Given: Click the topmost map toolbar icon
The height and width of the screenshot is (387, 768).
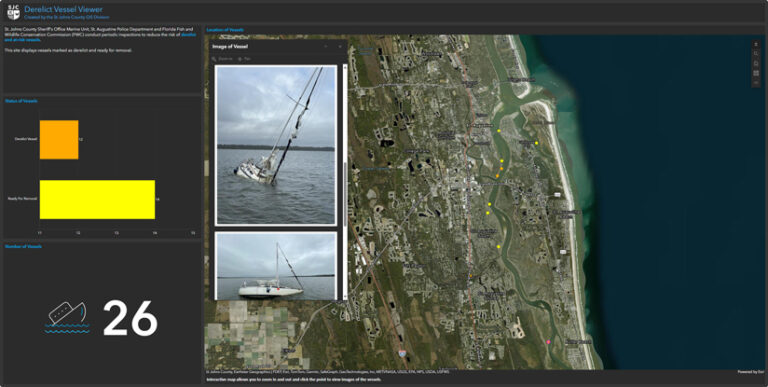Looking at the screenshot, I should [x=756, y=45].
